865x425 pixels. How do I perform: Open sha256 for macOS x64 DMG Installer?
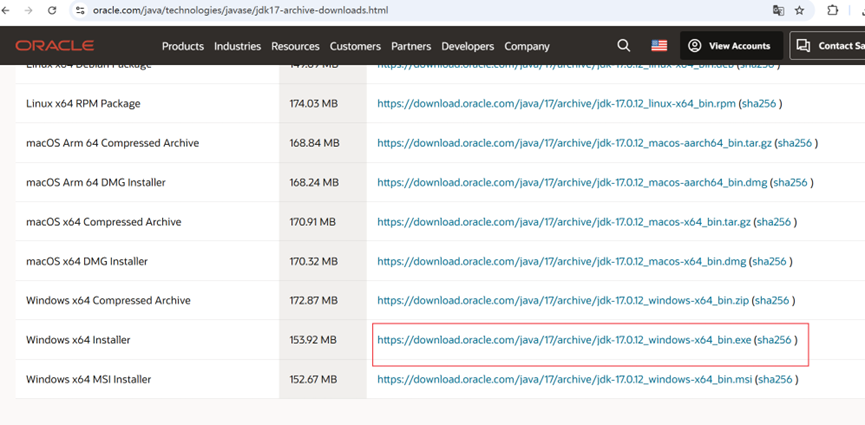tap(770, 261)
